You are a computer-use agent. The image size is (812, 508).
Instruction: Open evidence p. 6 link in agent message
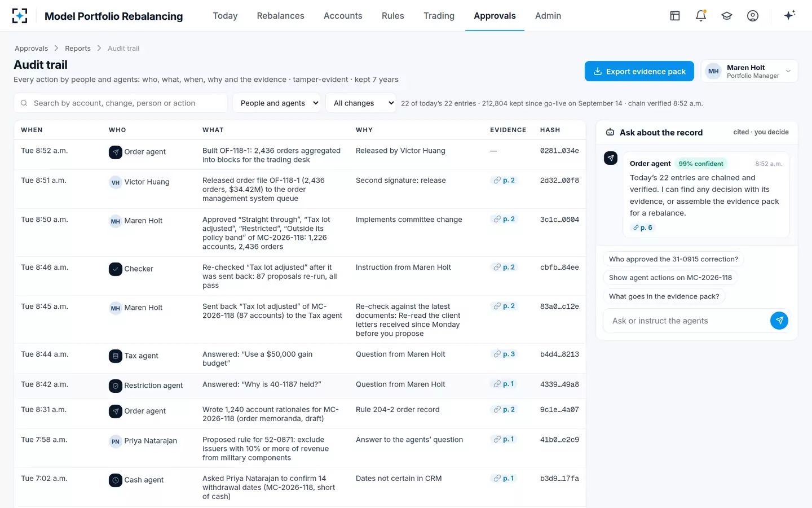tap(643, 227)
